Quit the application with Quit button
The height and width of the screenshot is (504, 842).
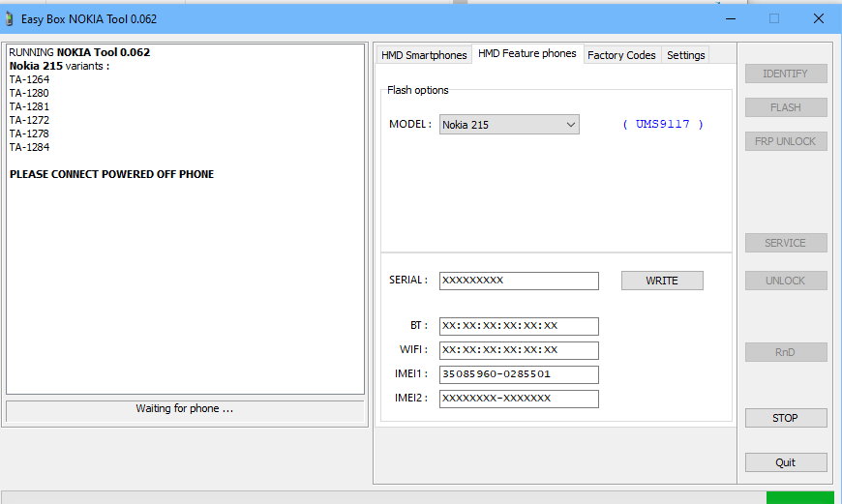(x=786, y=462)
